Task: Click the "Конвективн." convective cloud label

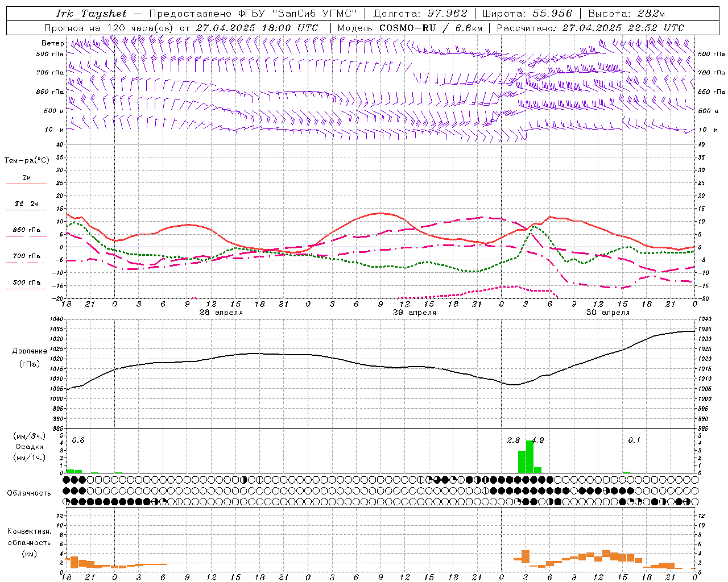Action: 29,531
